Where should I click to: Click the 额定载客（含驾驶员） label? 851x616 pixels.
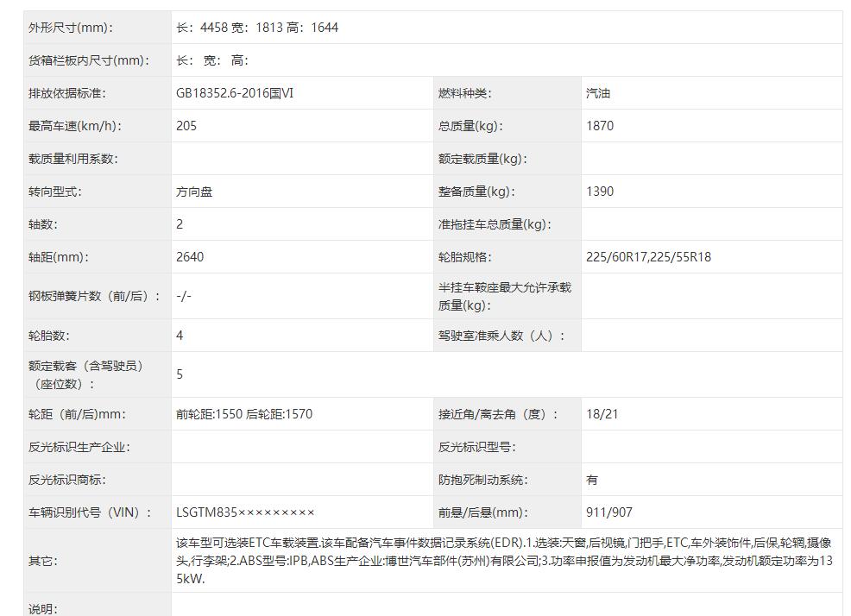(85, 375)
